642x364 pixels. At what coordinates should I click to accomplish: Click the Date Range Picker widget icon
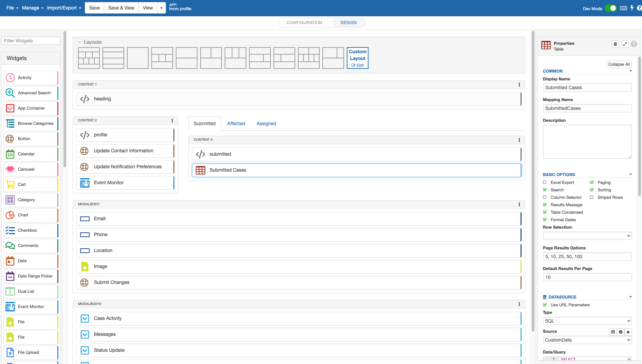[10, 276]
